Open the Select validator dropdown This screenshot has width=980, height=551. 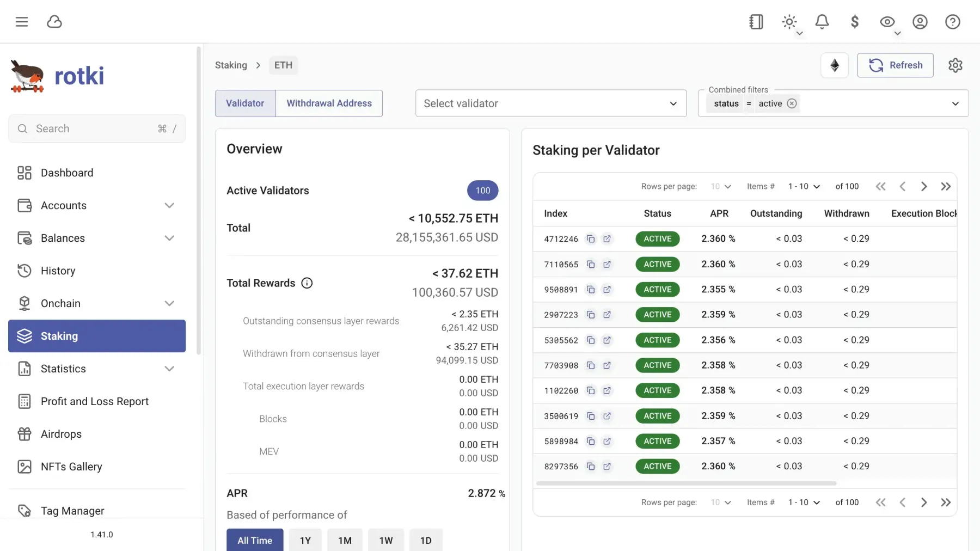tap(550, 103)
